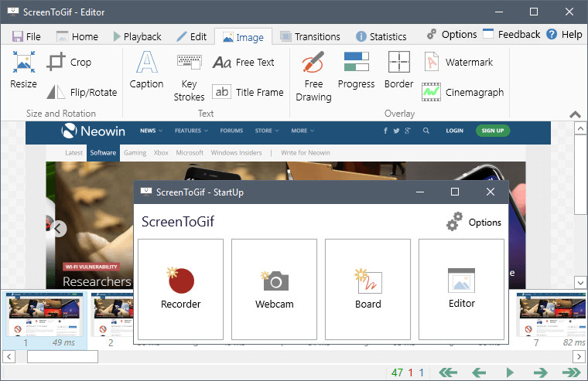Open the Flip/Rotate tool
The height and width of the screenshot is (381, 588).
(x=82, y=92)
